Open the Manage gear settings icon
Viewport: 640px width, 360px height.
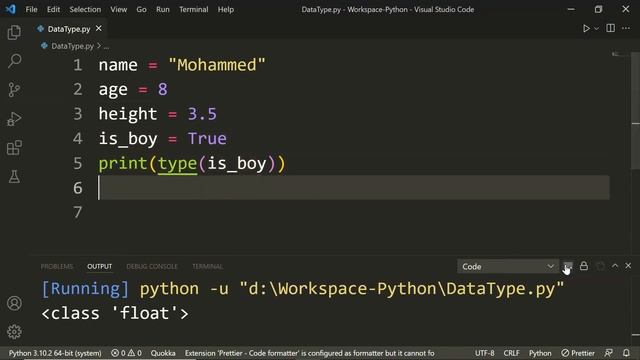(x=14, y=332)
